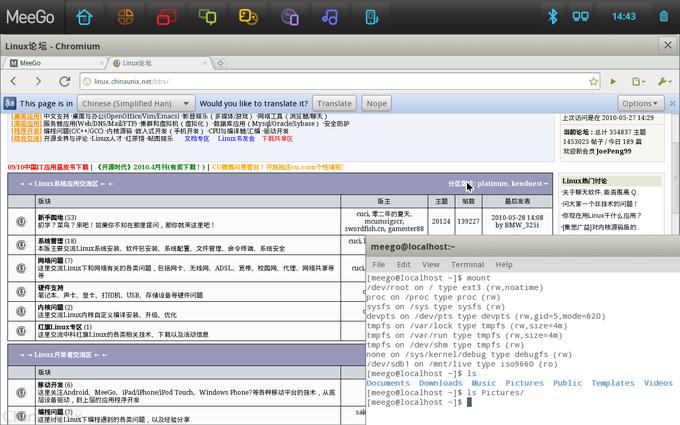Click the battery indicator icon

click(664, 16)
